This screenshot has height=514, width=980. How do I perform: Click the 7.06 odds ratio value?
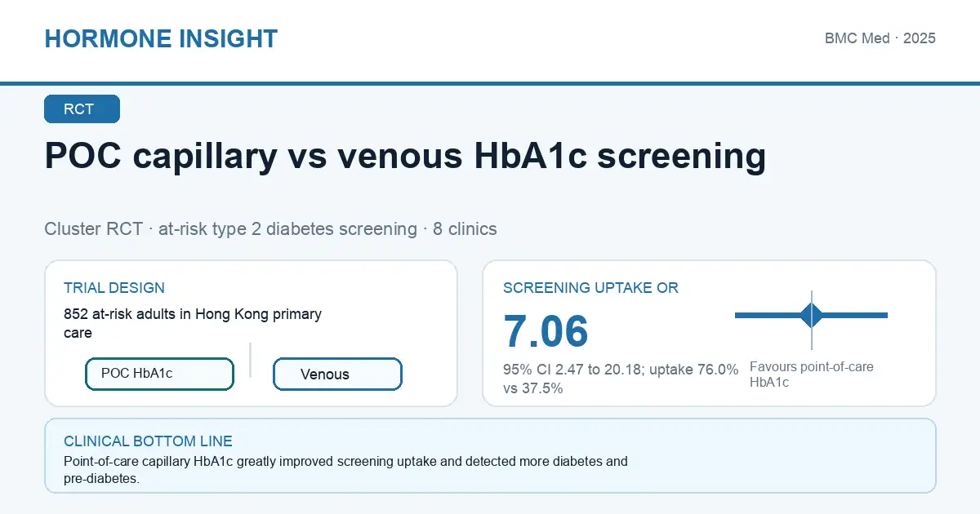(546, 331)
